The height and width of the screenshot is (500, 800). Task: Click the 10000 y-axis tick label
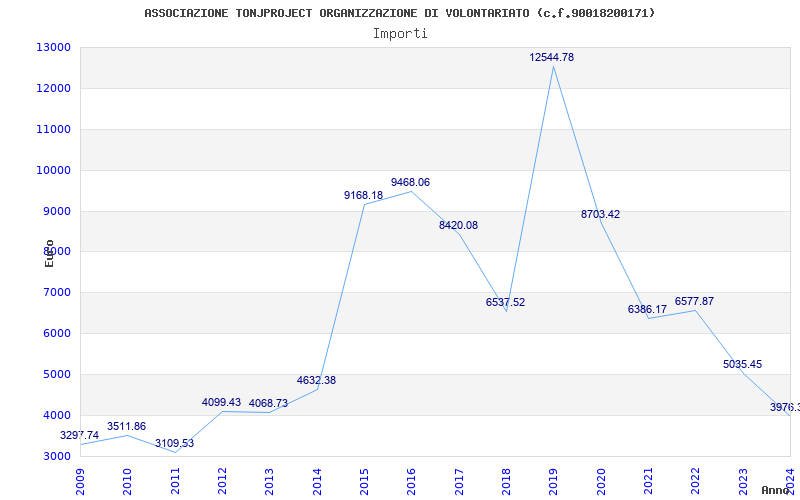[x=53, y=170]
